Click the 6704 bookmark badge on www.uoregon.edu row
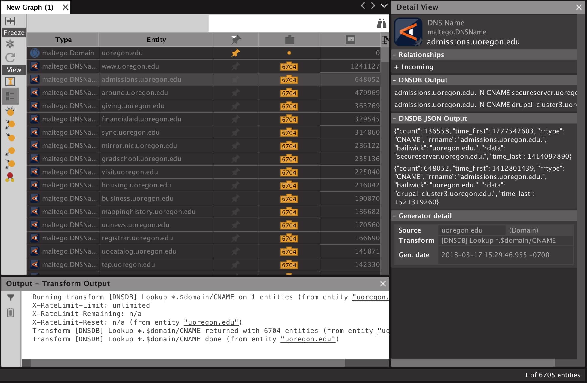The image size is (588, 384). point(289,66)
